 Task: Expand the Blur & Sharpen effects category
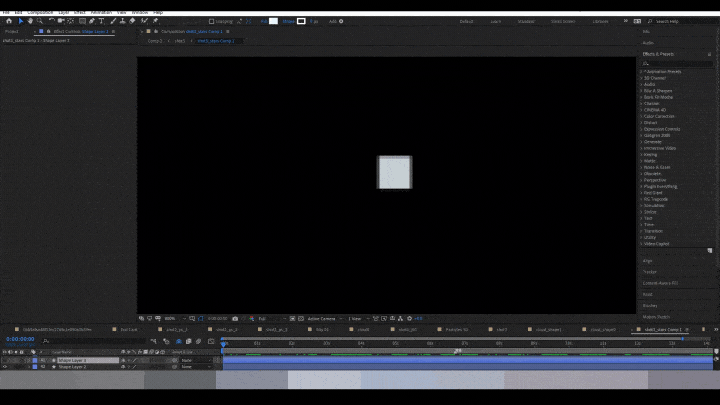point(642,91)
